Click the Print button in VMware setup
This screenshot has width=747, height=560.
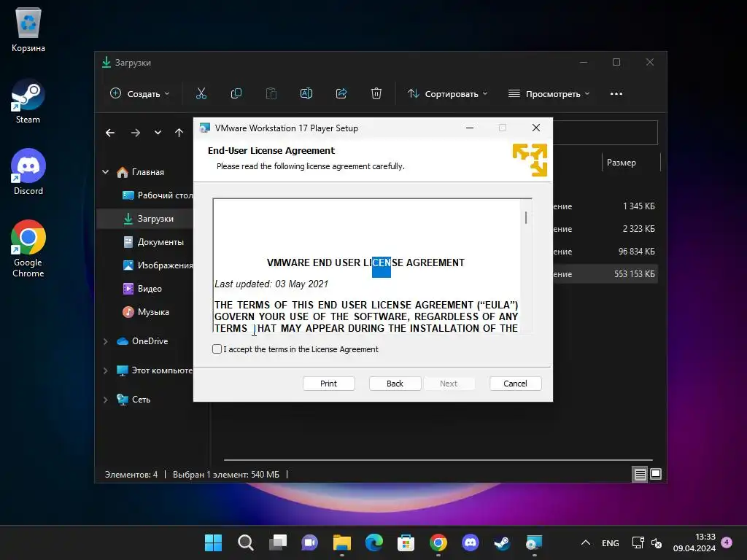[329, 384]
